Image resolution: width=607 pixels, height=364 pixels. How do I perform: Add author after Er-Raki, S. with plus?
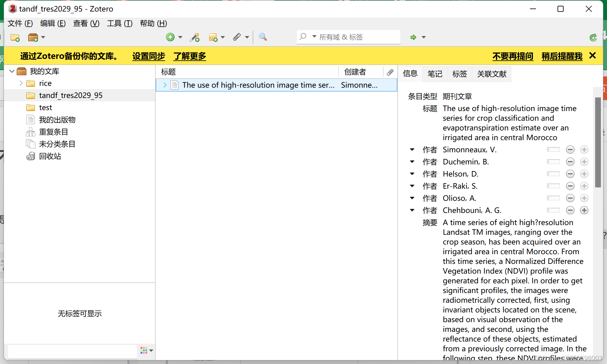coord(584,186)
